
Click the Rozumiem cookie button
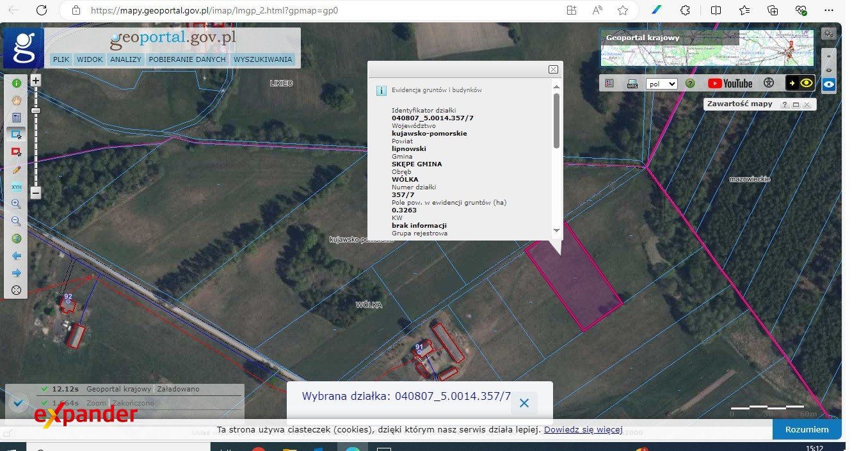(806, 429)
